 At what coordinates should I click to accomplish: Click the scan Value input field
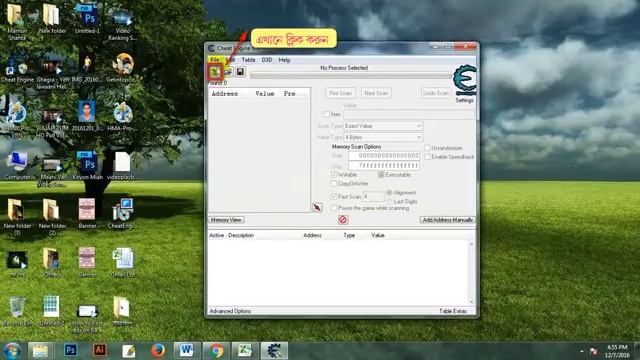[x=409, y=114]
